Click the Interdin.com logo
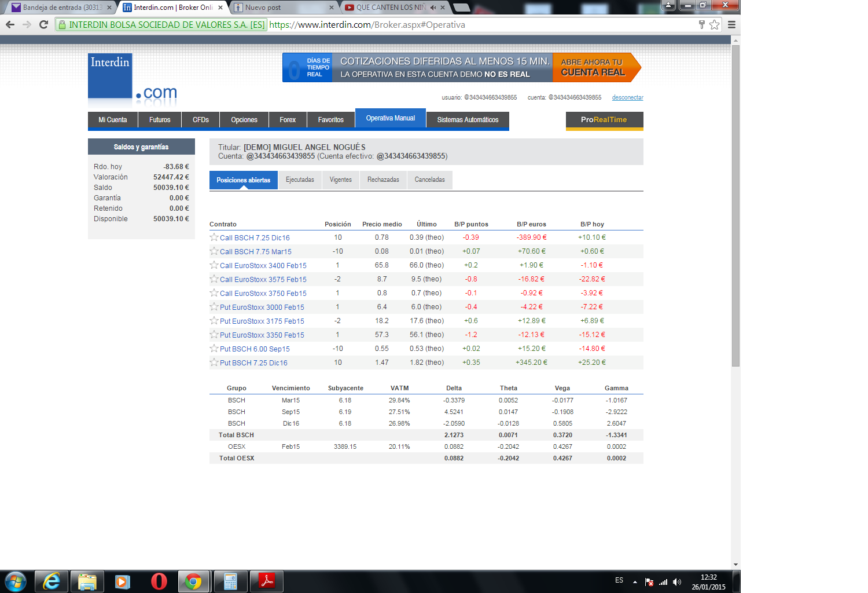The image size is (868, 593). (x=133, y=79)
